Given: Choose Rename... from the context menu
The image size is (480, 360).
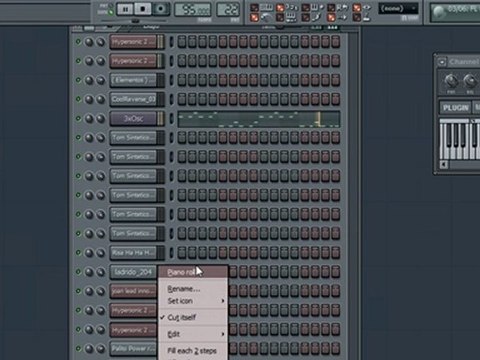Looking at the screenshot, I should tap(193, 289).
